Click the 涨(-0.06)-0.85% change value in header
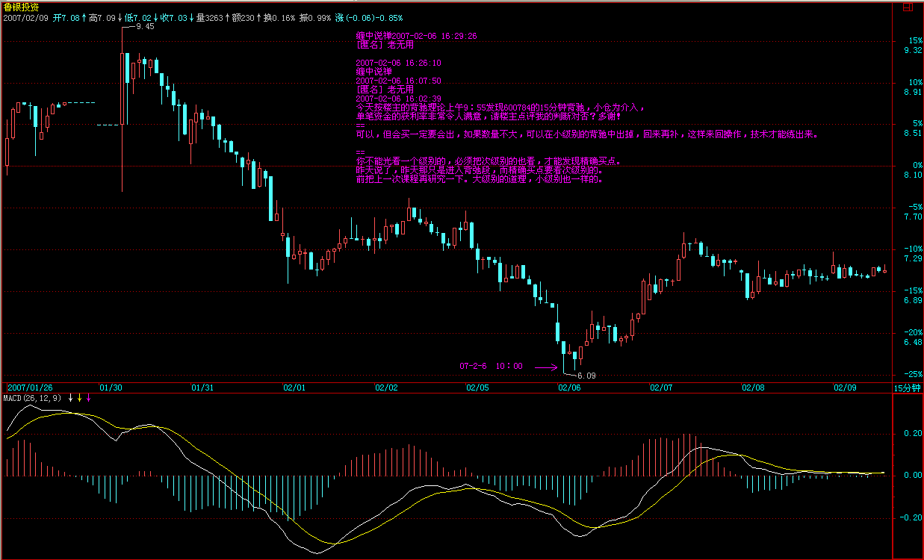Viewport: 924px width, 560px height. click(368, 17)
